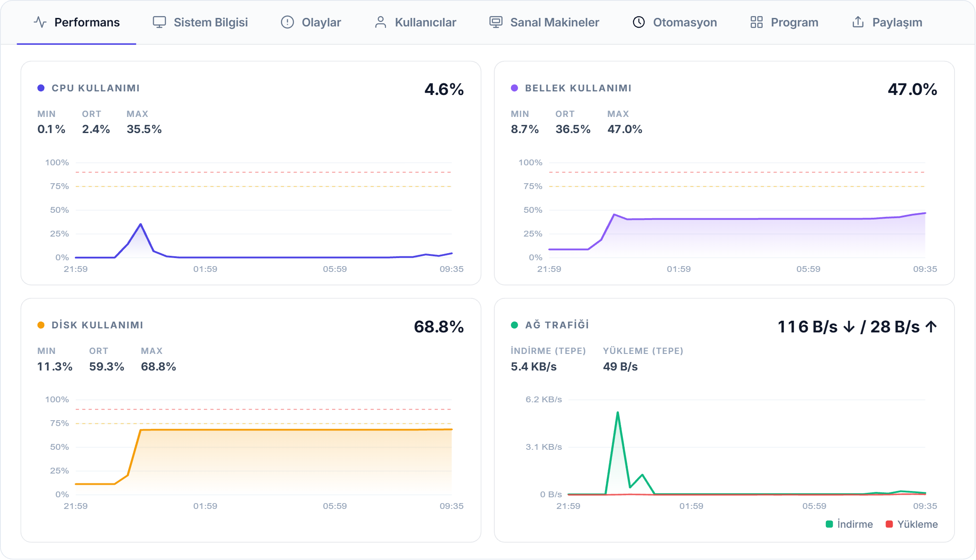Click the CPU ORT value 2.4%
The height and width of the screenshot is (560, 976).
(x=96, y=129)
